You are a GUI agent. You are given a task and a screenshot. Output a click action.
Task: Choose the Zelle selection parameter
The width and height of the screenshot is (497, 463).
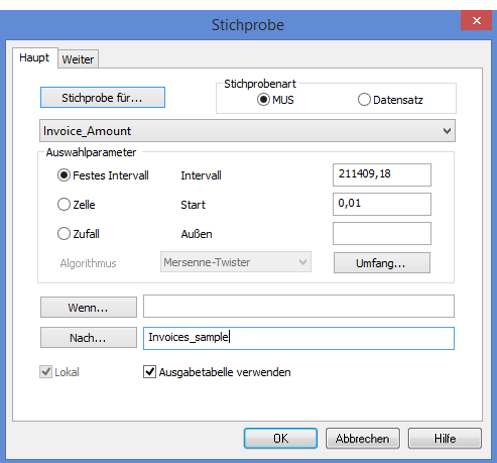64,205
